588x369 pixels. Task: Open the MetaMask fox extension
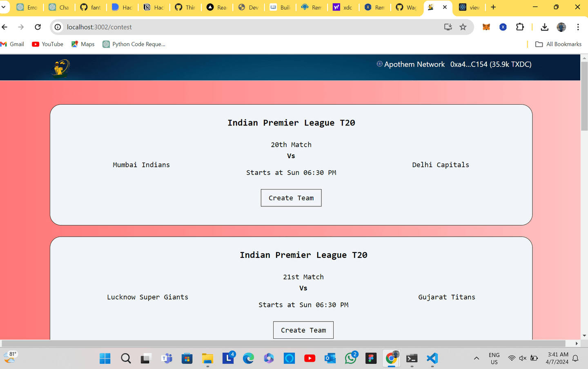point(486,27)
